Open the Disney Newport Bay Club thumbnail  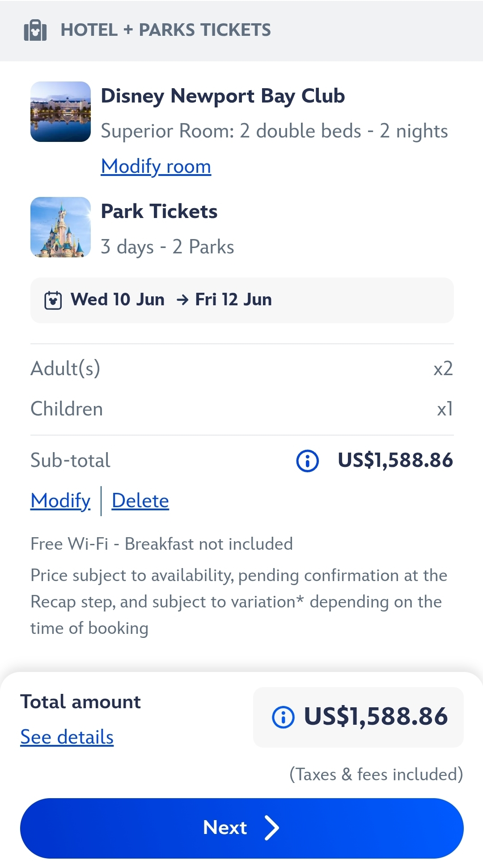click(60, 111)
